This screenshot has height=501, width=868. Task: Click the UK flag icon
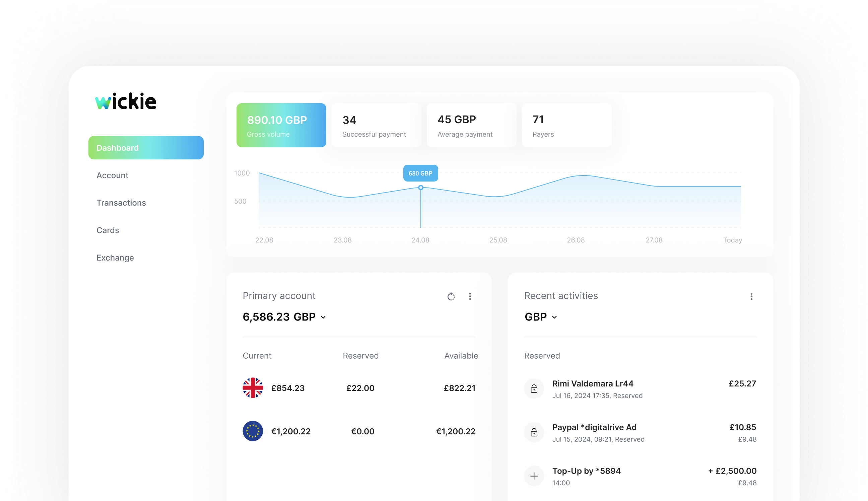[x=253, y=388]
